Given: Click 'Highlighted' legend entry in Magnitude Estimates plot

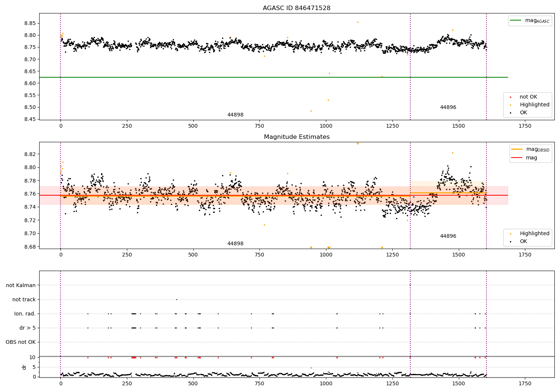Looking at the screenshot, I should pyautogui.click(x=534, y=234).
